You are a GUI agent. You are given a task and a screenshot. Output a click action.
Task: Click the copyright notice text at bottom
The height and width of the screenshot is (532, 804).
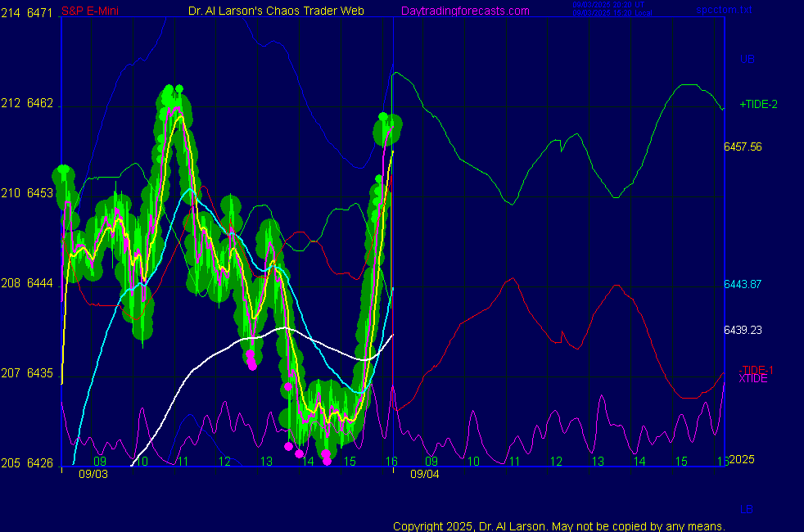point(558,525)
